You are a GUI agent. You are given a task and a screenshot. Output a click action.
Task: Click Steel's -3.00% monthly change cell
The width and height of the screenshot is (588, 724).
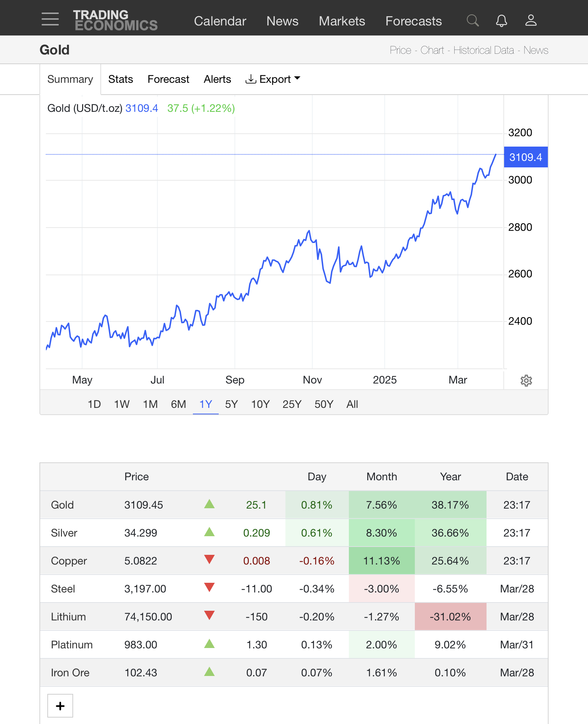[382, 589]
